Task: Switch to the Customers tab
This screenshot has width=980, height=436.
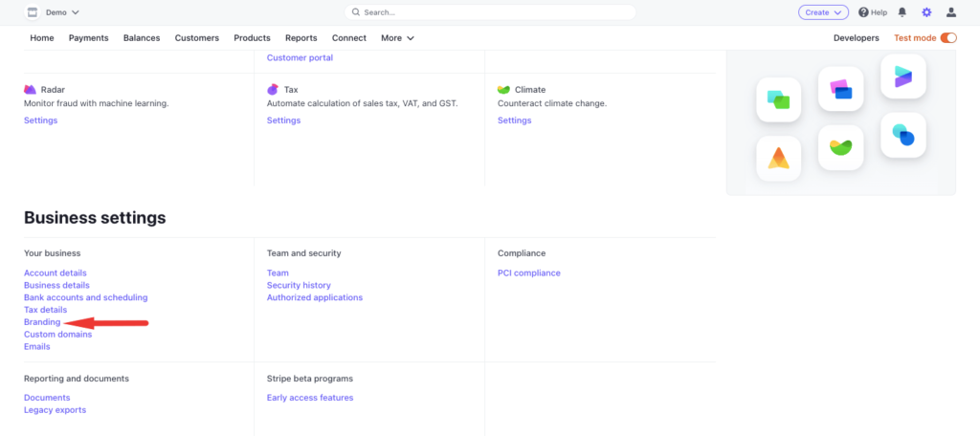Action: coord(196,38)
